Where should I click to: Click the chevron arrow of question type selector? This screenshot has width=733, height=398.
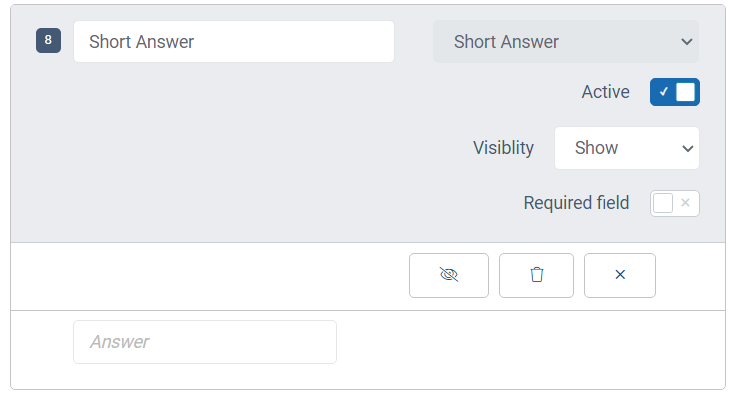pos(686,42)
